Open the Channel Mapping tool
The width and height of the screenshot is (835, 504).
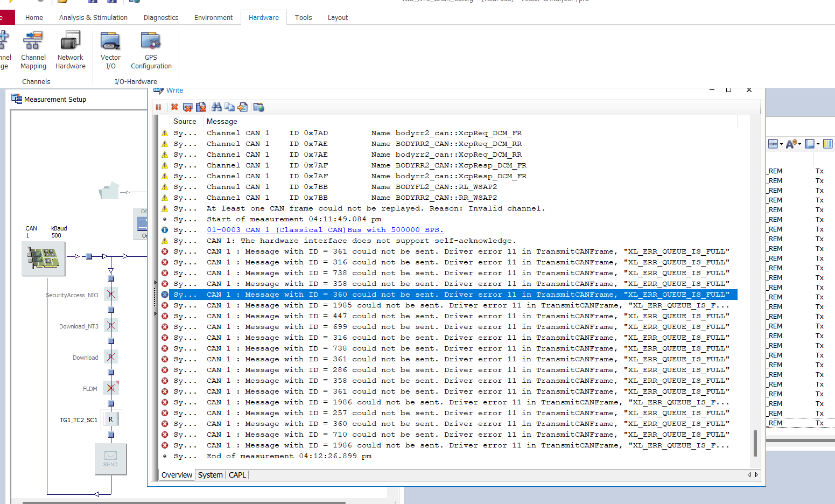click(33, 50)
